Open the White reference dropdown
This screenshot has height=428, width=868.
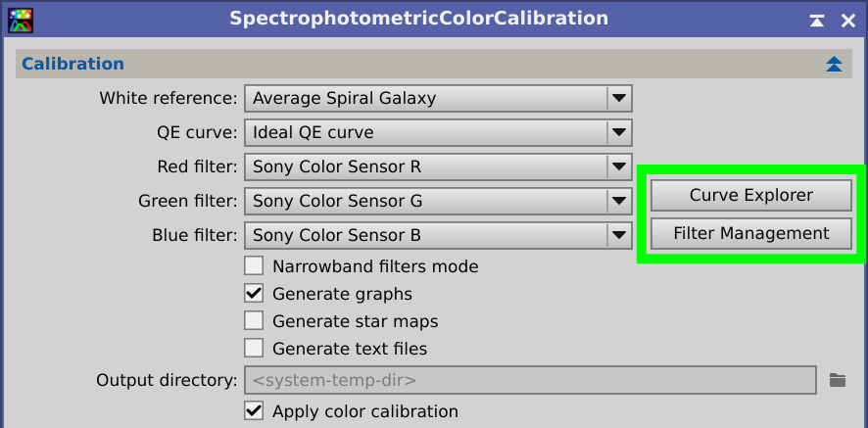click(x=438, y=99)
